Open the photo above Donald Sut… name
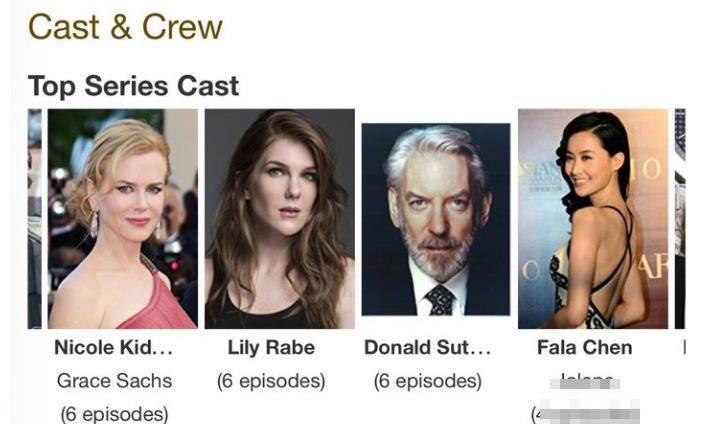The width and height of the screenshot is (720, 424). point(436,219)
